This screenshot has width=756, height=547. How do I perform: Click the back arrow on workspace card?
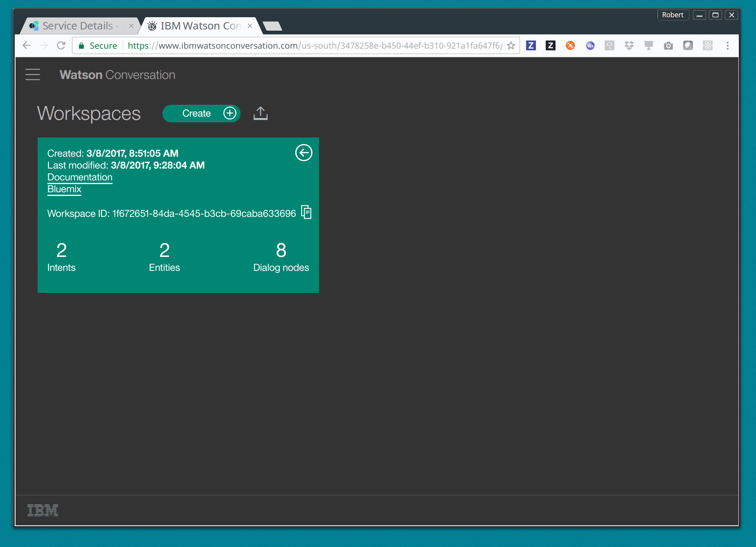tap(304, 153)
